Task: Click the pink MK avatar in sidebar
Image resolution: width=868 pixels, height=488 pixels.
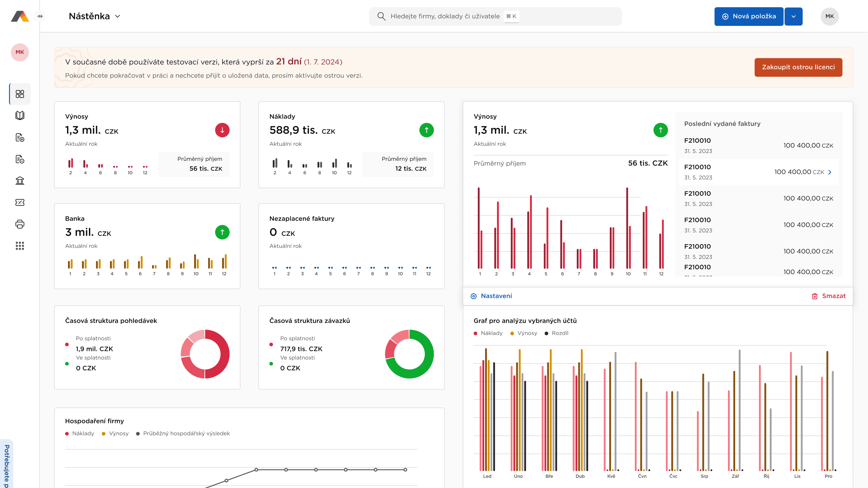Action: (20, 52)
